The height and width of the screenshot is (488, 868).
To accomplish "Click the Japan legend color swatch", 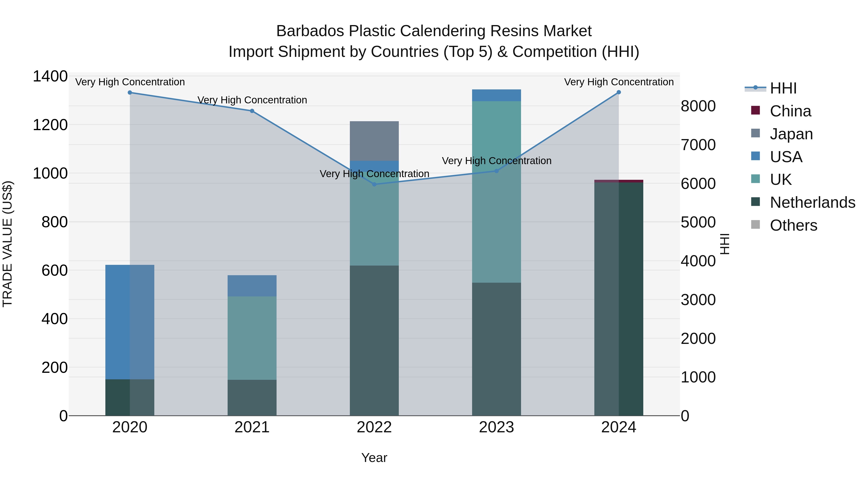I will (755, 133).
